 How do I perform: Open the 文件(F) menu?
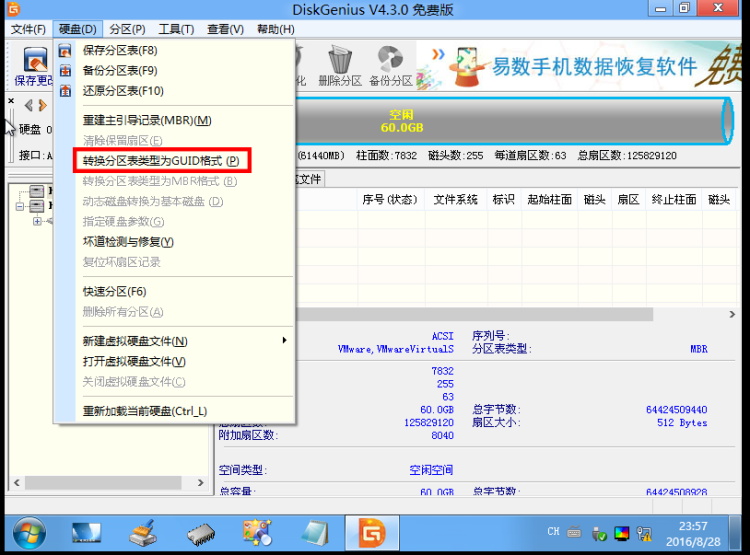click(28, 30)
